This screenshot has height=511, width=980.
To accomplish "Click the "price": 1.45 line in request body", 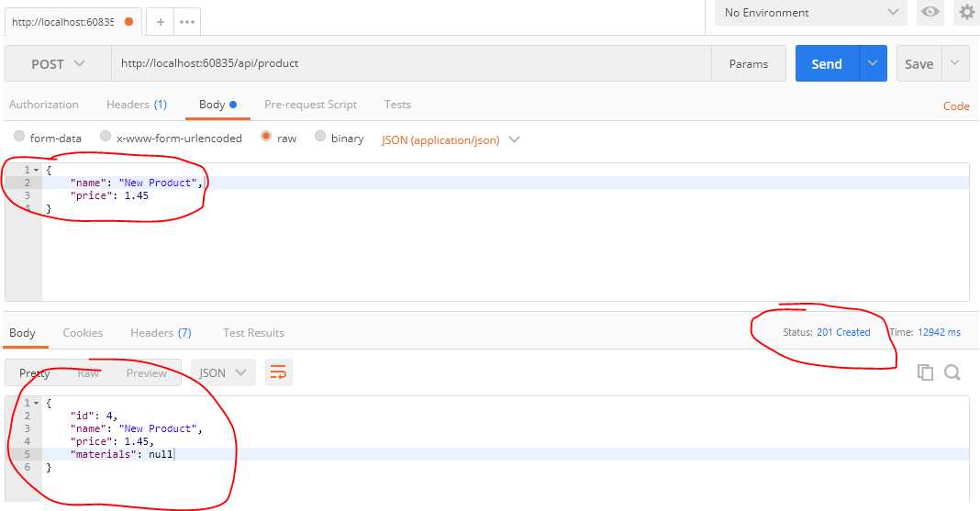I will tap(109, 195).
